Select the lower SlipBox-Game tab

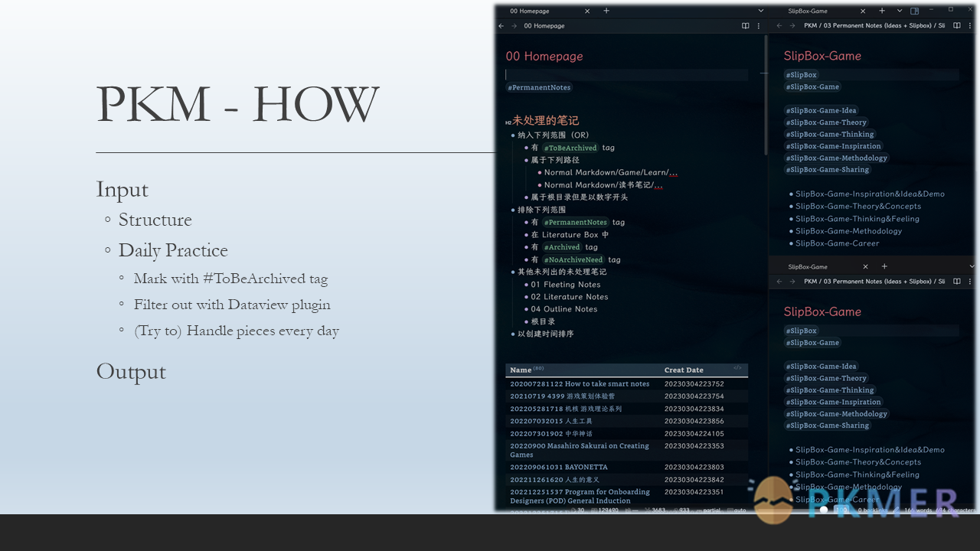pyautogui.click(x=808, y=266)
